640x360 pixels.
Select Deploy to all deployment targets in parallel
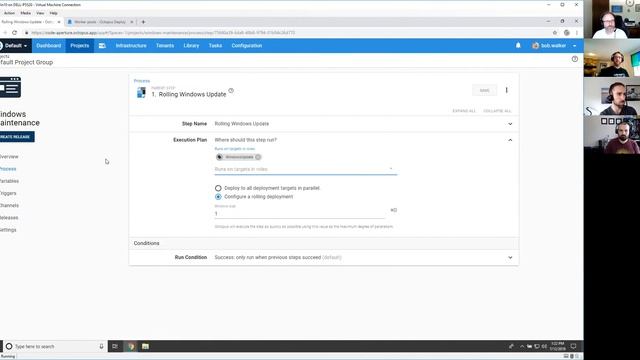218,188
